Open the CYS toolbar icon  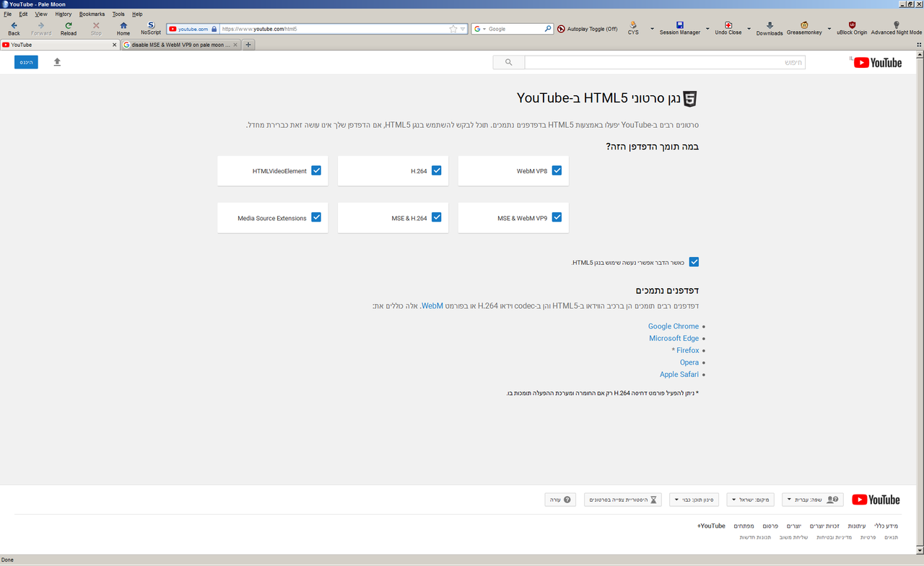[x=633, y=28]
